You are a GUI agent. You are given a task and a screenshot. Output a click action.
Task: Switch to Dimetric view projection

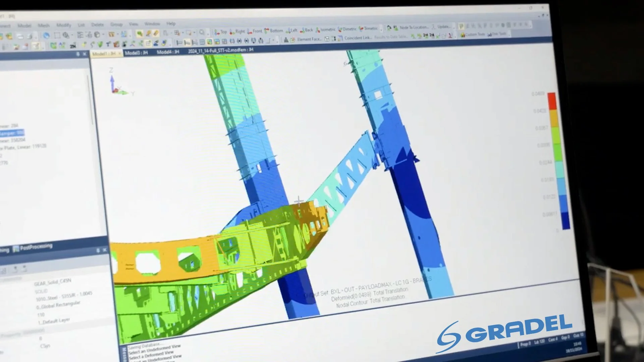340,29
